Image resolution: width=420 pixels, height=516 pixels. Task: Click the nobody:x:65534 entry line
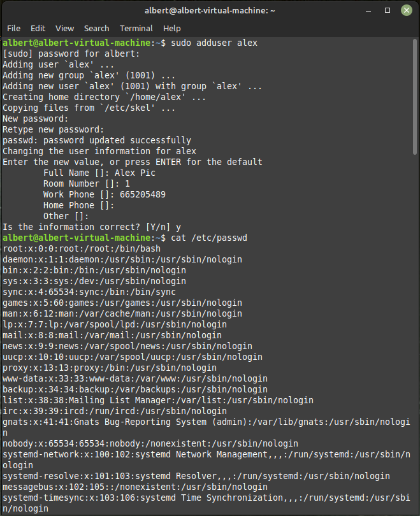tap(150, 443)
